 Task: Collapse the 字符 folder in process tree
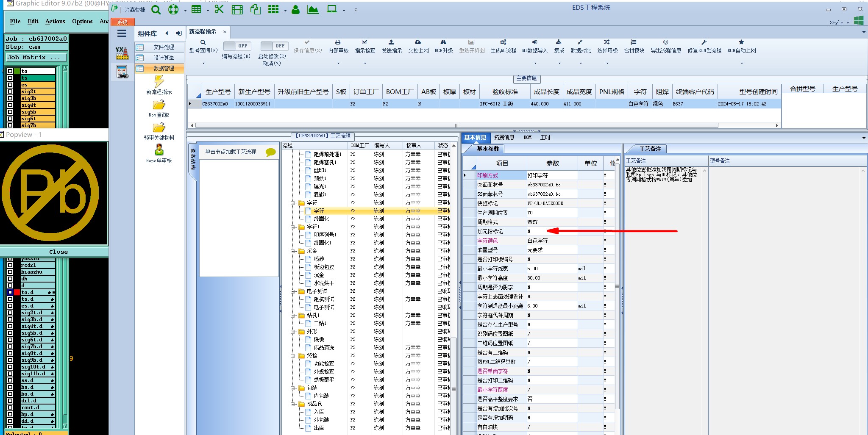293,203
